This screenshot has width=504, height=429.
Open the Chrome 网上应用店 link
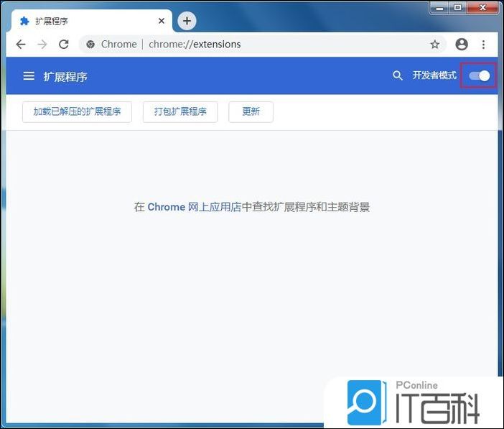pos(194,207)
